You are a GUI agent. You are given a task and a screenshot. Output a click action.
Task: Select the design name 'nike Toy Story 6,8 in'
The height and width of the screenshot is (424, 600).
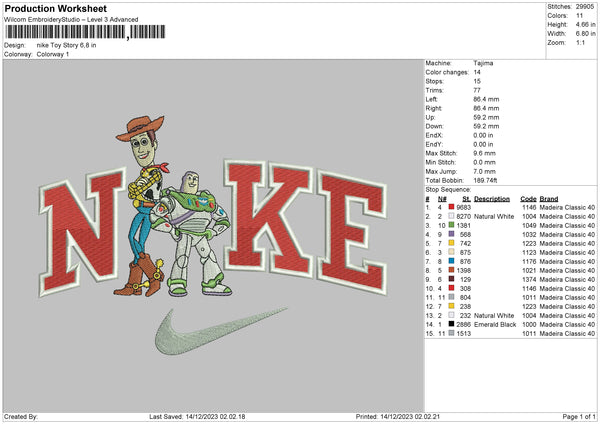click(x=67, y=45)
